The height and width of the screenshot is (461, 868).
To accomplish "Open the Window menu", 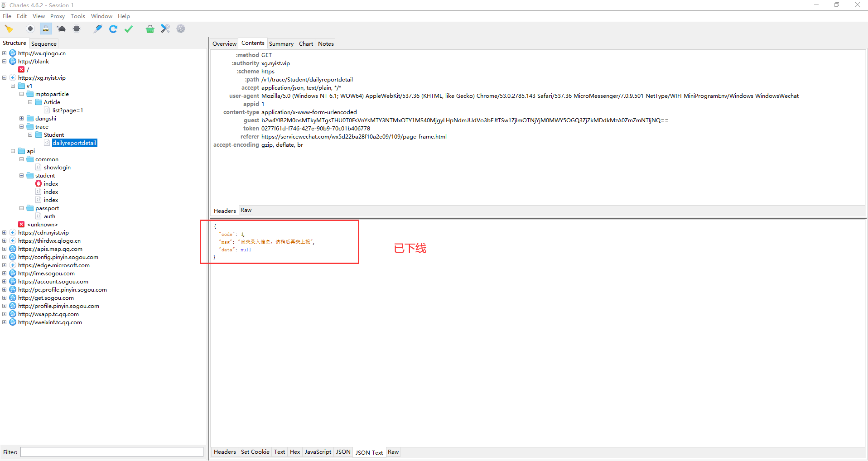I will (x=101, y=16).
